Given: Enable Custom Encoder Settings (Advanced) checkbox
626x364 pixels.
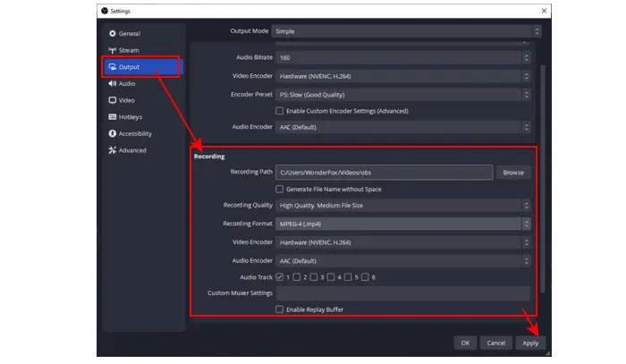Looking at the screenshot, I should coord(280,111).
